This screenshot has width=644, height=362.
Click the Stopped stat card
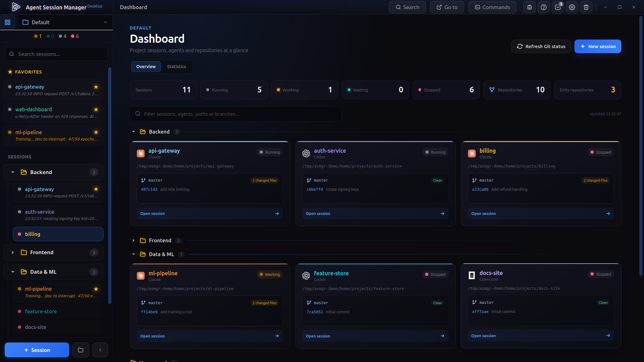point(446,90)
